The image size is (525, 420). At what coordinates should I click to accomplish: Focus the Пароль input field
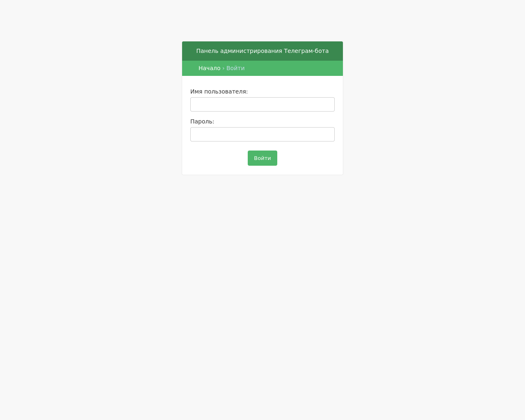coord(262,134)
